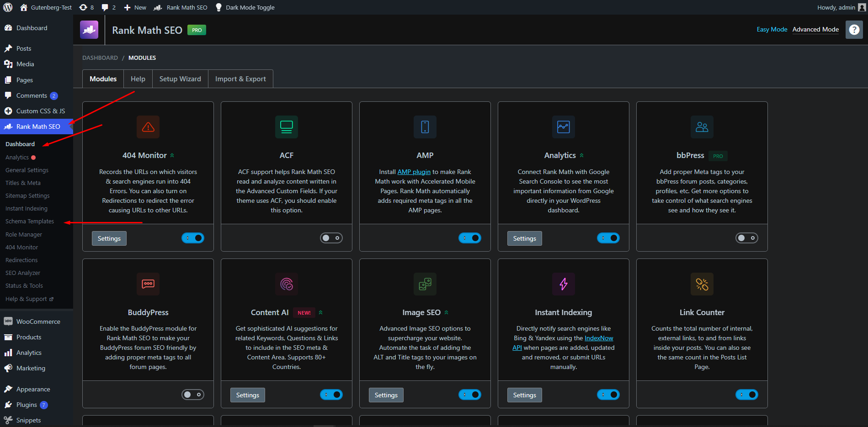The image size is (868, 427).
Task: Expand the 404 Monitor title chevron
Action: tap(172, 156)
